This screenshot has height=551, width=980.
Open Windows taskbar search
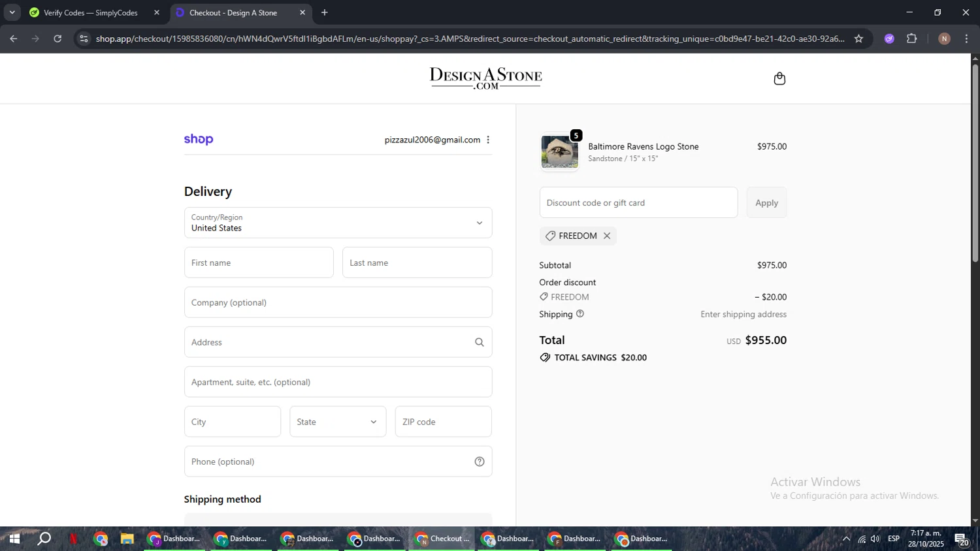[44, 539]
